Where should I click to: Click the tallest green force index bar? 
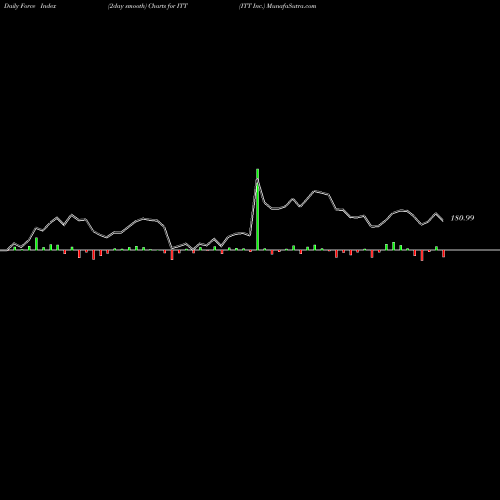click(x=257, y=209)
